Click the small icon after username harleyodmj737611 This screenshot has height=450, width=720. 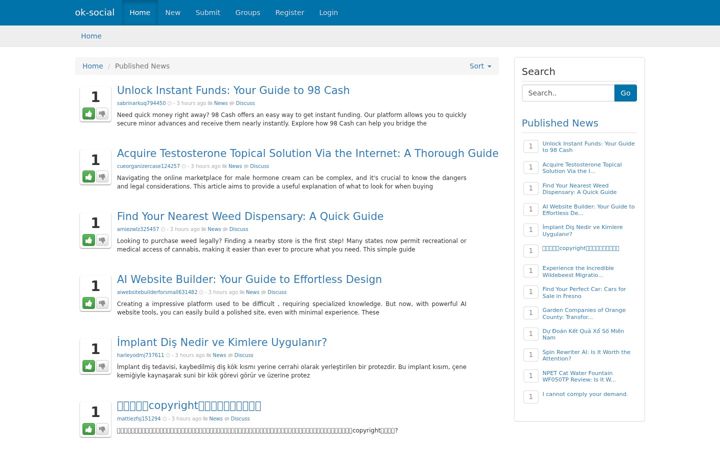coord(168,355)
